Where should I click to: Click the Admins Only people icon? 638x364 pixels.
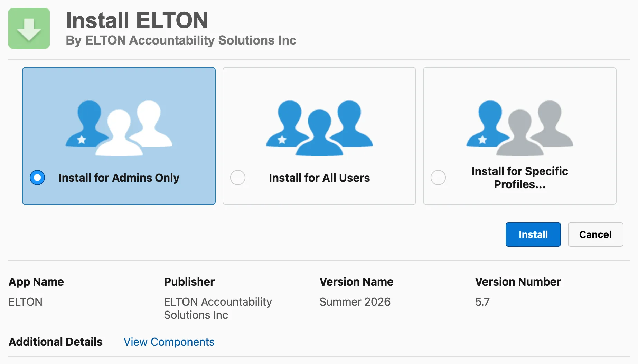(x=119, y=128)
